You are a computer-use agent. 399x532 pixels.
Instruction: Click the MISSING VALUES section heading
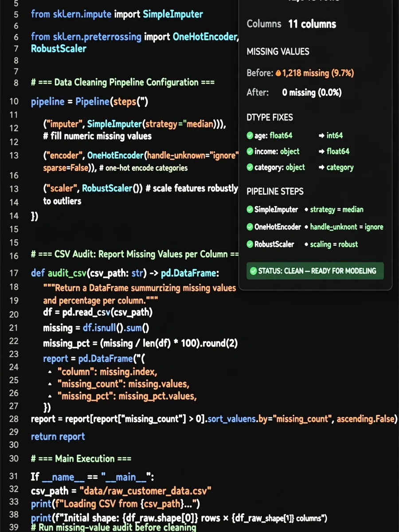278,52
